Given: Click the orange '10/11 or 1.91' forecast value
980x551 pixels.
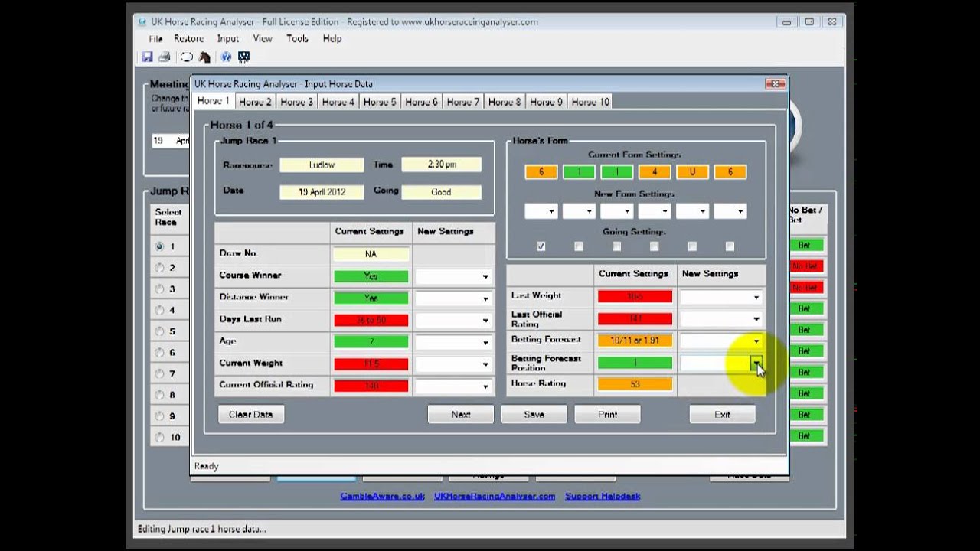Looking at the screenshot, I should (635, 341).
